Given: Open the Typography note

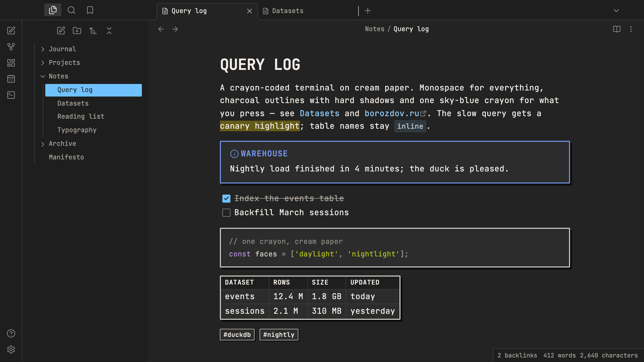Looking at the screenshot, I should pyautogui.click(x=94, y=130).
